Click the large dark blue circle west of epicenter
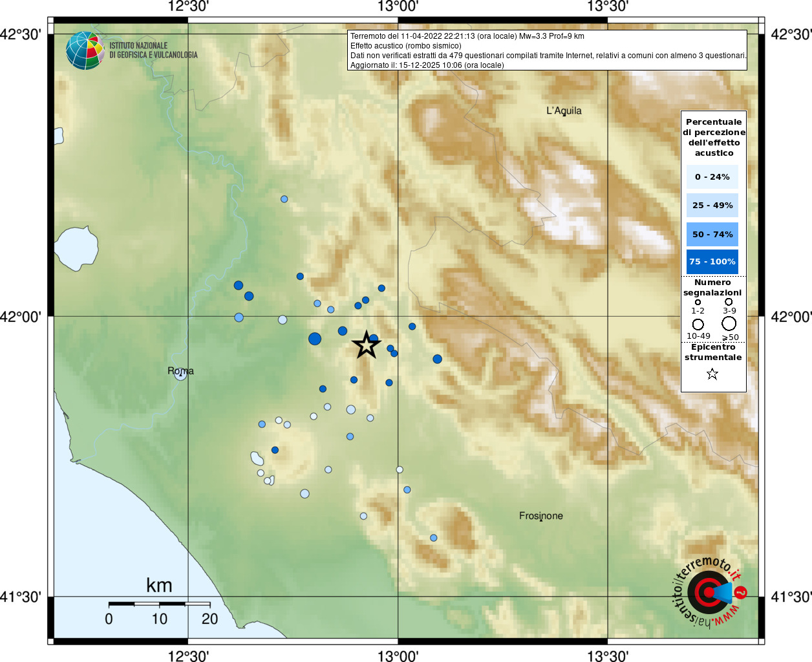 [x=315, y=339]
